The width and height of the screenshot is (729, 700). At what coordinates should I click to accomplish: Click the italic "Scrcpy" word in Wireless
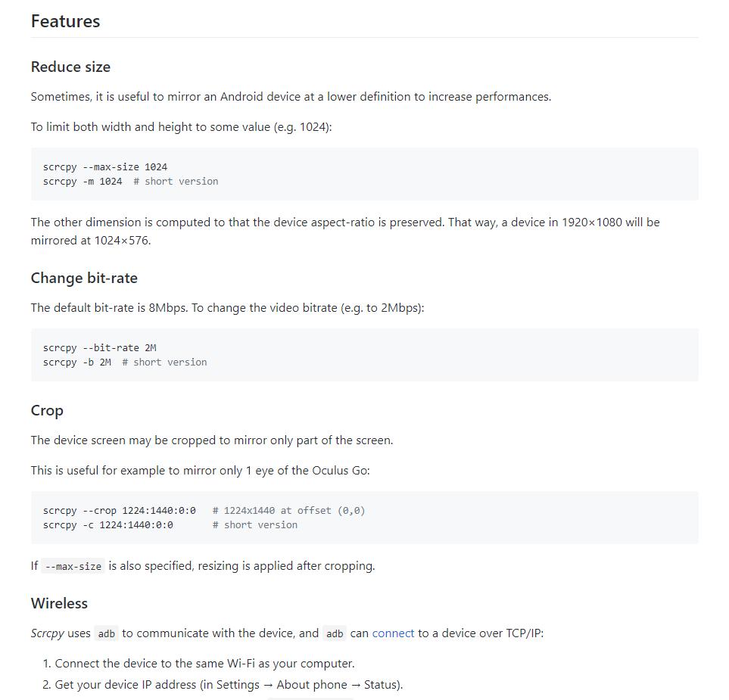(x=47, y=633)
